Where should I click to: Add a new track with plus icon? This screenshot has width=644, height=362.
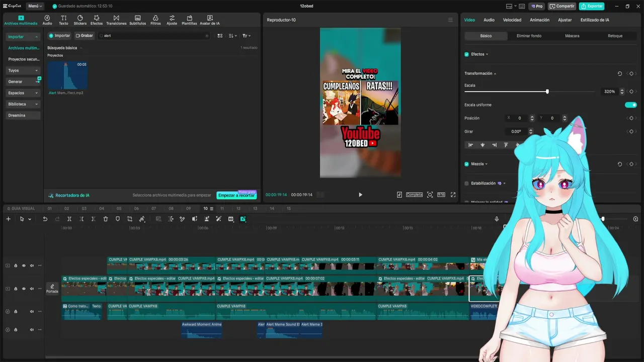(x=8, y=219)
